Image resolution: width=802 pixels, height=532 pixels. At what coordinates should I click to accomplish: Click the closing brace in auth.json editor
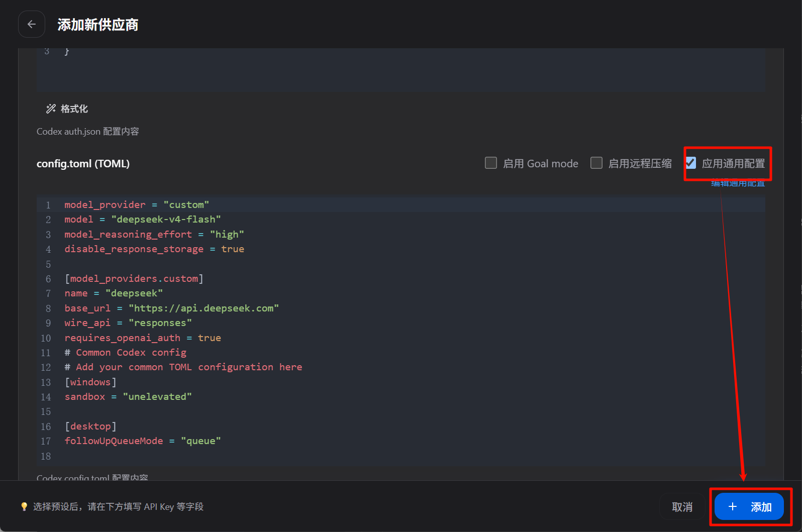tap(67, 51)
